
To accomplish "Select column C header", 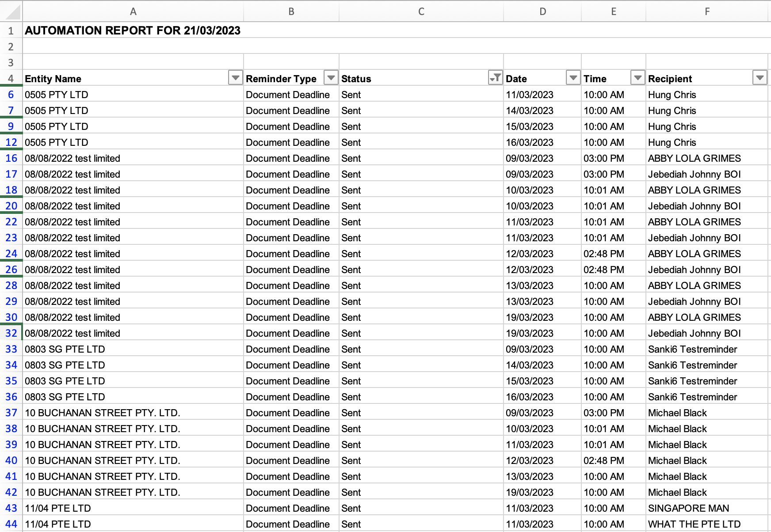I will coord(421,12).
